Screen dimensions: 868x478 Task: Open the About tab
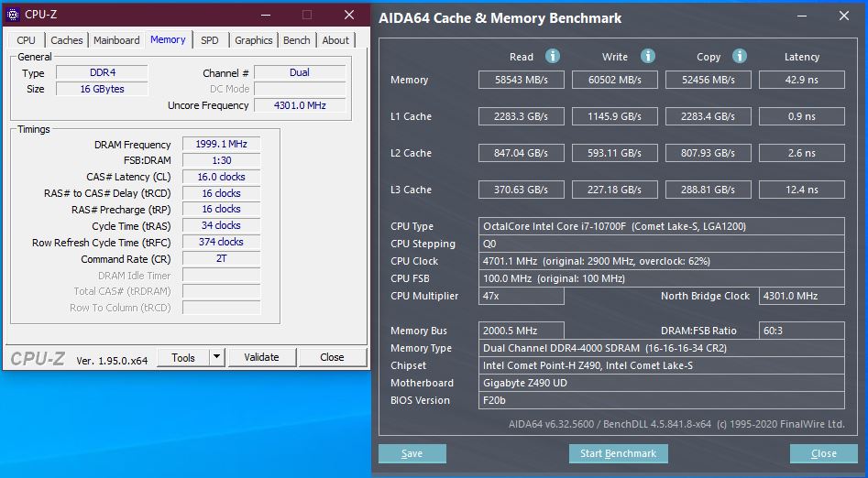point(335,40)
